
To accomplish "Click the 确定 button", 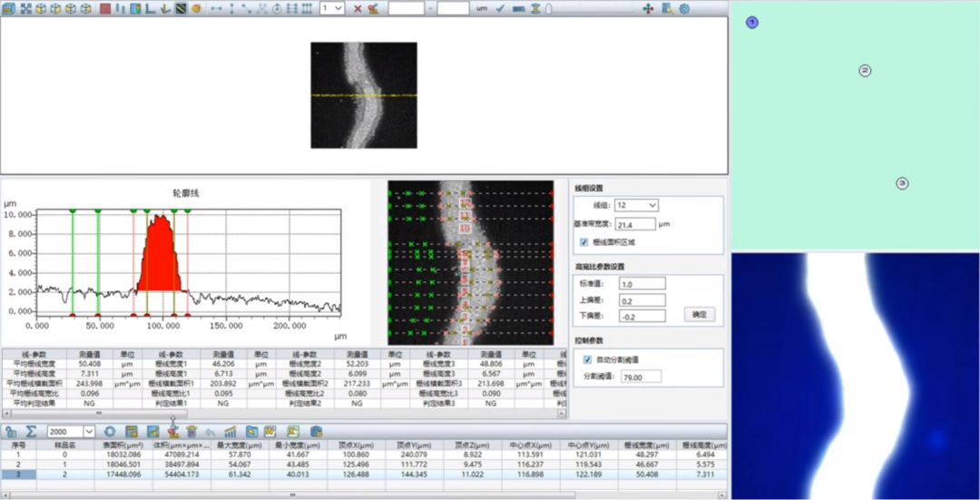I will coord(699,315).
